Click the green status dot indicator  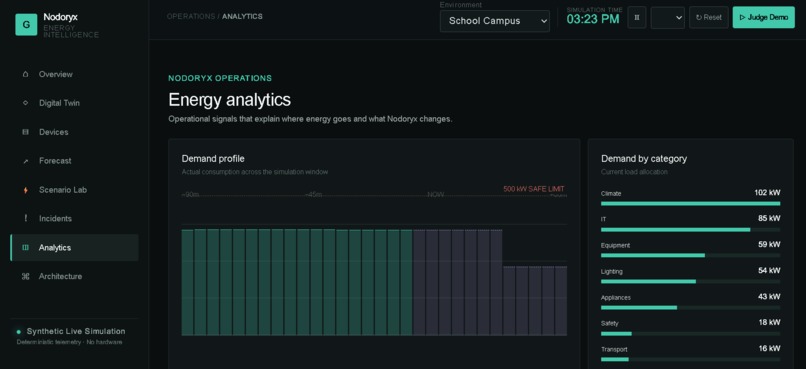19,332
